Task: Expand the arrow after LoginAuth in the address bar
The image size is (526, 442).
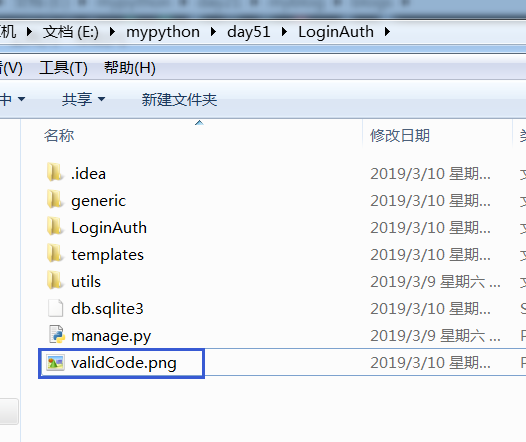Action: 388,32
